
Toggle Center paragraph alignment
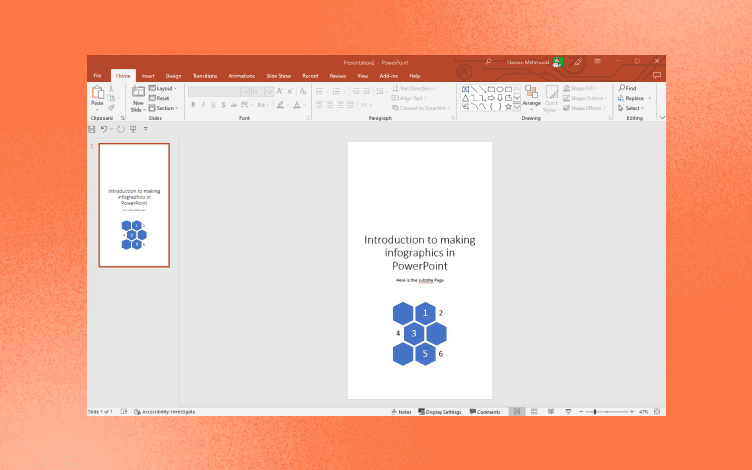coord(330,105)
